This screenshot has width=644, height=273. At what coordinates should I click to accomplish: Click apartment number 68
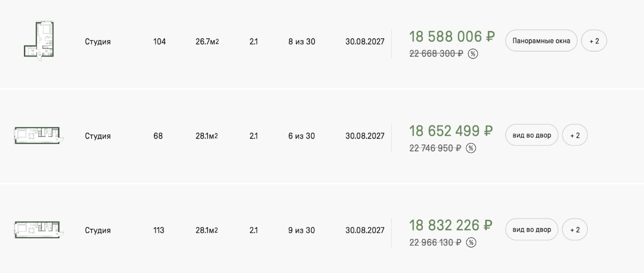[158, 136]
